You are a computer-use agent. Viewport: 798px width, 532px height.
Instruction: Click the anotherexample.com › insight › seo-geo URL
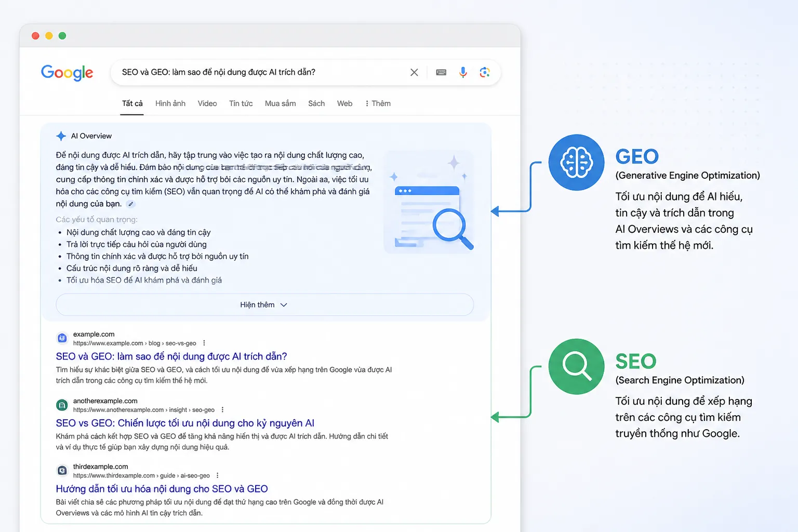click(x=144, y=410)
